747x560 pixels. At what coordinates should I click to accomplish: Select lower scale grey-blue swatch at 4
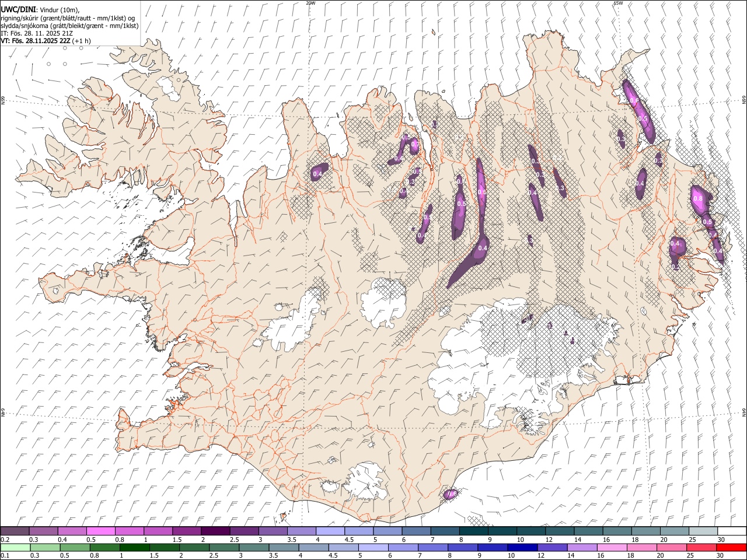(313, 547)
